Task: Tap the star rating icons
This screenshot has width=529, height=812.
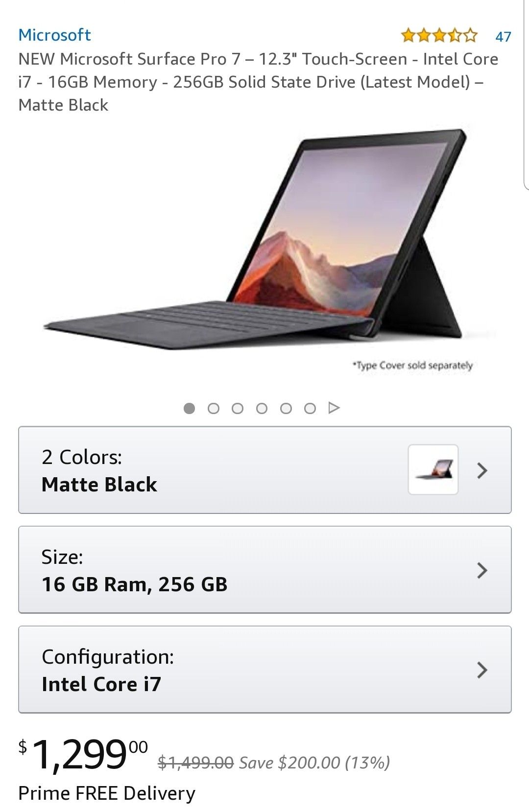Action: [438, 35]
